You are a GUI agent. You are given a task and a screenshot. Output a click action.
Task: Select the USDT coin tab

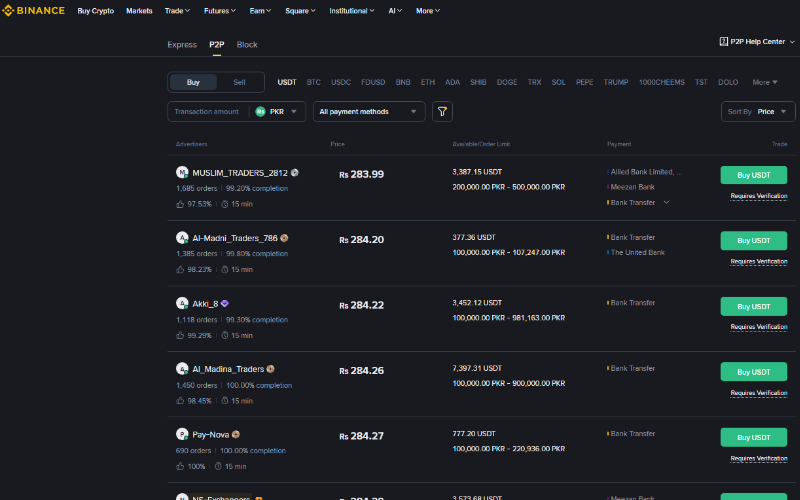(x=287, y=82)
